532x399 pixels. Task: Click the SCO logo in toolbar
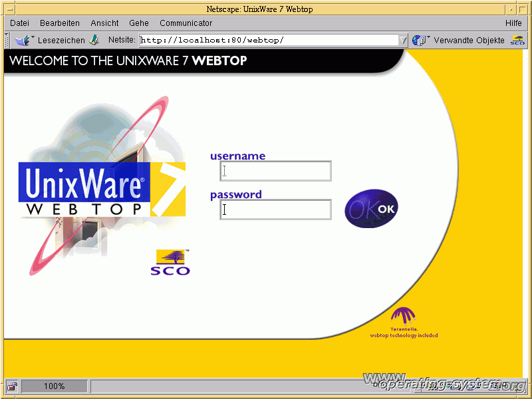tap(517, 41)
